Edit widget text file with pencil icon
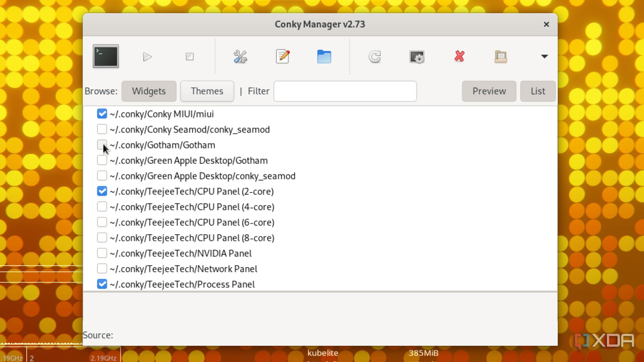644x362 pixels. pos(282,56)
